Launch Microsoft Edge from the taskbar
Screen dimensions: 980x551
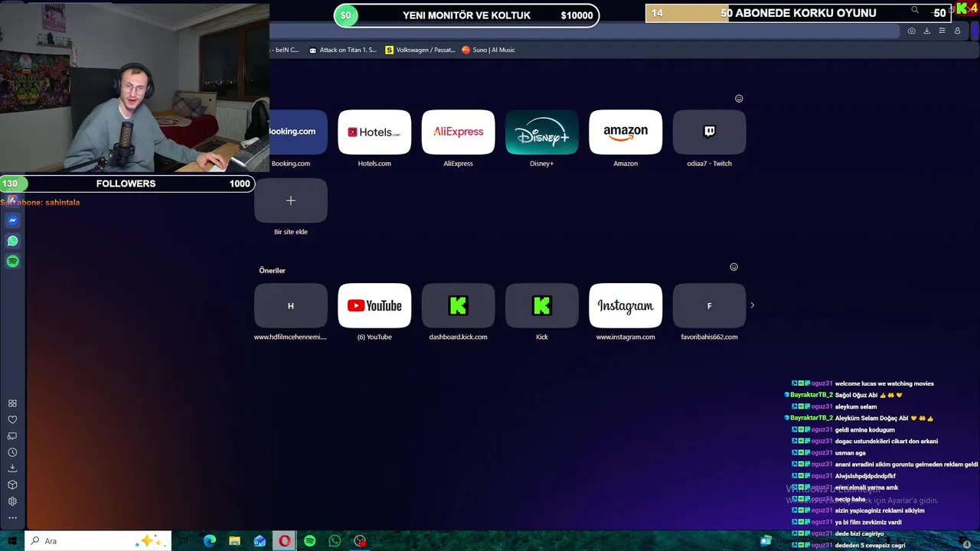(210, 541)
